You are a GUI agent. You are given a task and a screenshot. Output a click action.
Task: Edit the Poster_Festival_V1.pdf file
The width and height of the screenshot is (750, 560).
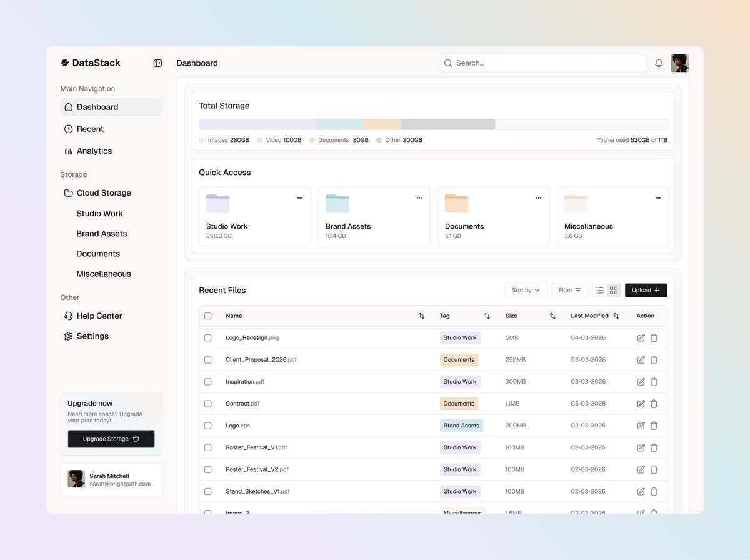(x=641, y=447)
